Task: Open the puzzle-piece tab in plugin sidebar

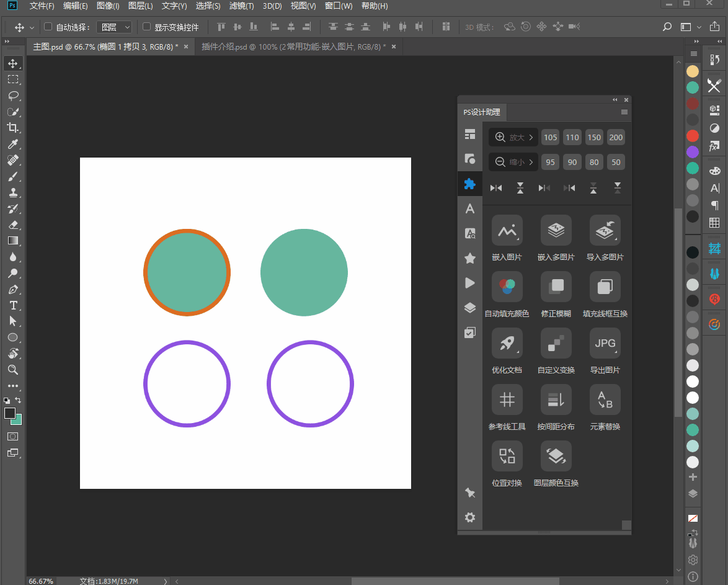Action: (x=470, y=184)
